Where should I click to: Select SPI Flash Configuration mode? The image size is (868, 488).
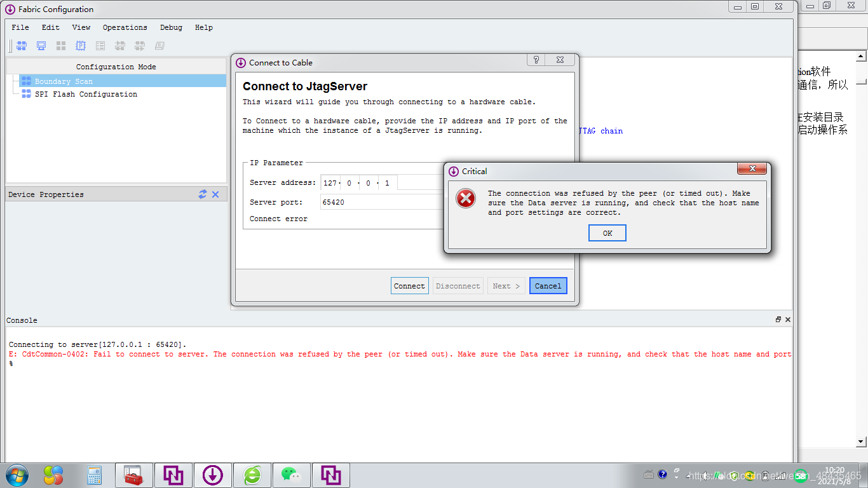[x=86, y=94]
